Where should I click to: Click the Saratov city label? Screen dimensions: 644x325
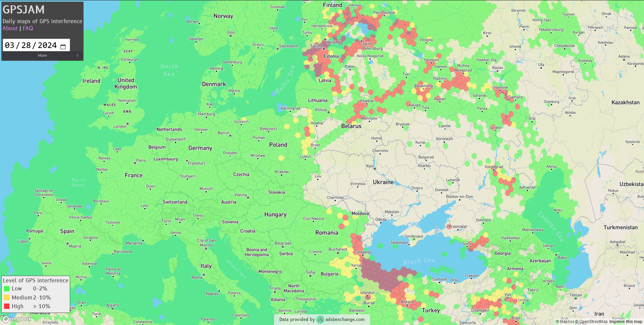[495, 128]
